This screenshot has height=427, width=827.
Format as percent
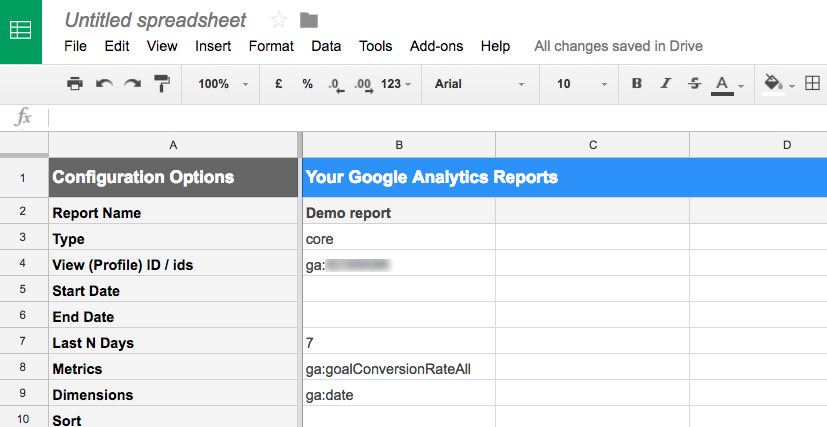[x=307, y=84]
